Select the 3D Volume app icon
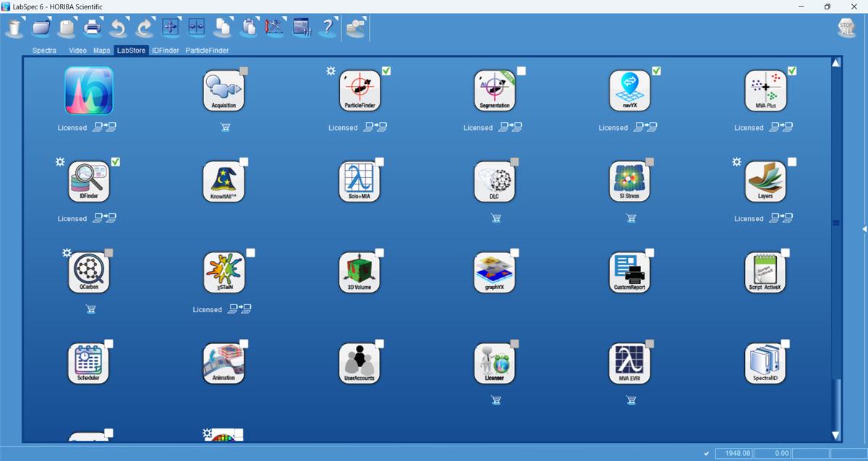This screenshot has height=461, width=868. 359,272
